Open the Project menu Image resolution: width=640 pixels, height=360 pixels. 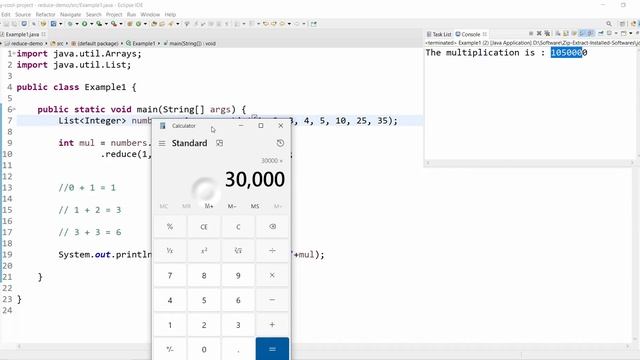click(114, 14)
